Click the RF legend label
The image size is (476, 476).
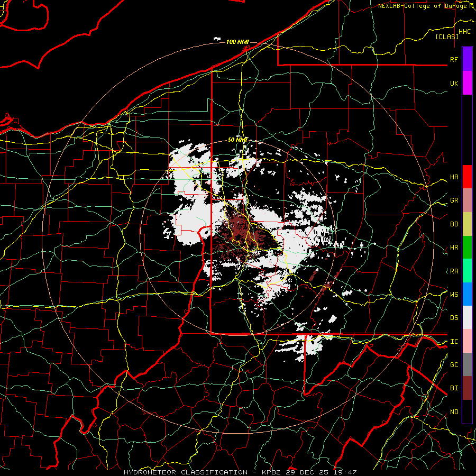[x=454, y=59]
